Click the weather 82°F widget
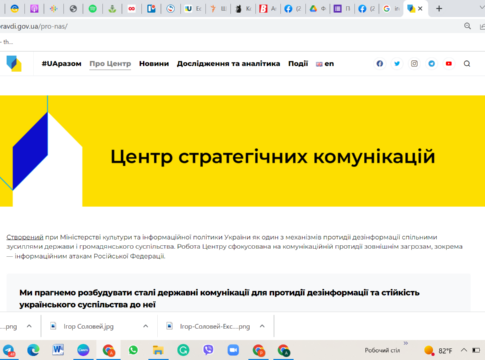This screenshot has width=485, height=360. 438,350
